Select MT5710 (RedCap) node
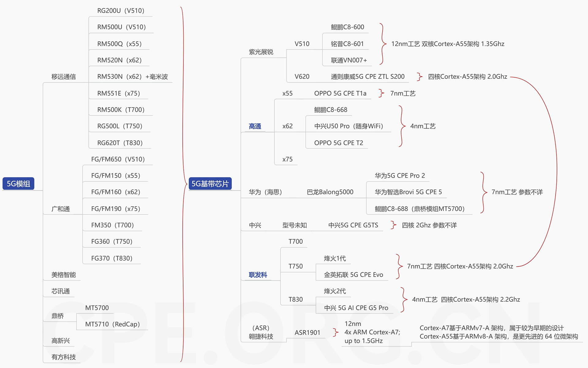 click(112, 324)
